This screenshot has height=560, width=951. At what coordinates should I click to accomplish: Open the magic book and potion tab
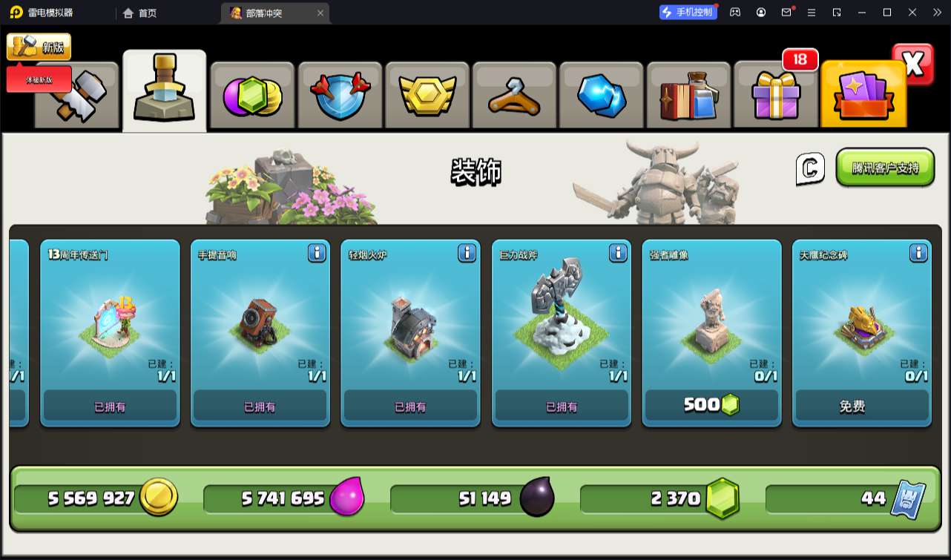tap(689, 96)
